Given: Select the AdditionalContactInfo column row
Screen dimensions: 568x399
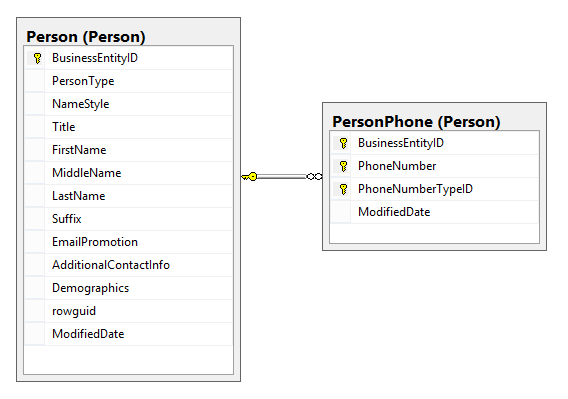Looking at the screenshot, I should (x=128, y=265).
